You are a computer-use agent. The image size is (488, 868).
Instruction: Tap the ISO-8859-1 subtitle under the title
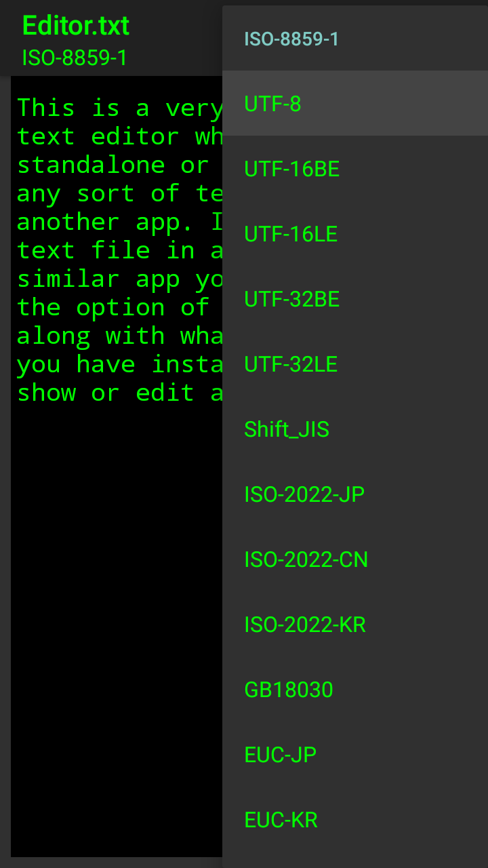point(75,58)
